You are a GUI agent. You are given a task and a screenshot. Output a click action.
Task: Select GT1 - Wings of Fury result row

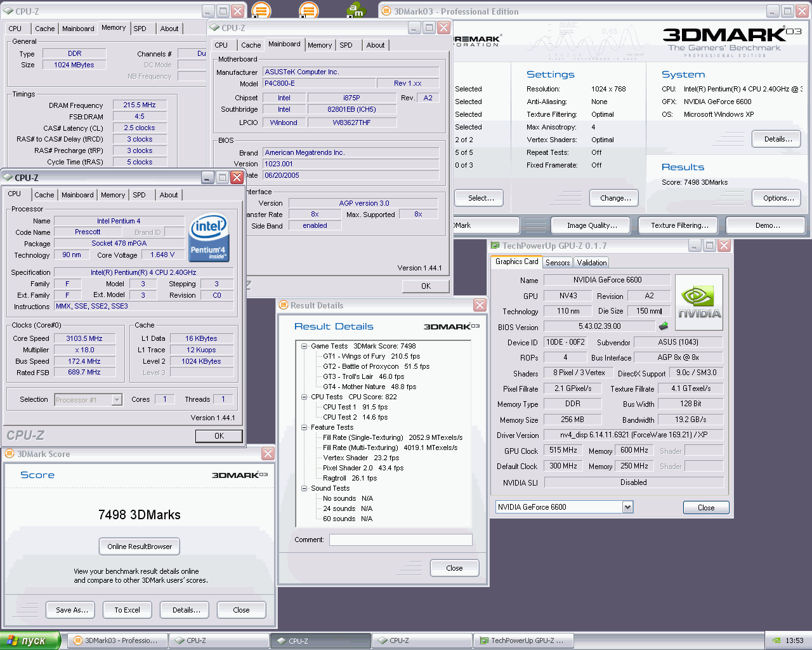click(371, 356)
